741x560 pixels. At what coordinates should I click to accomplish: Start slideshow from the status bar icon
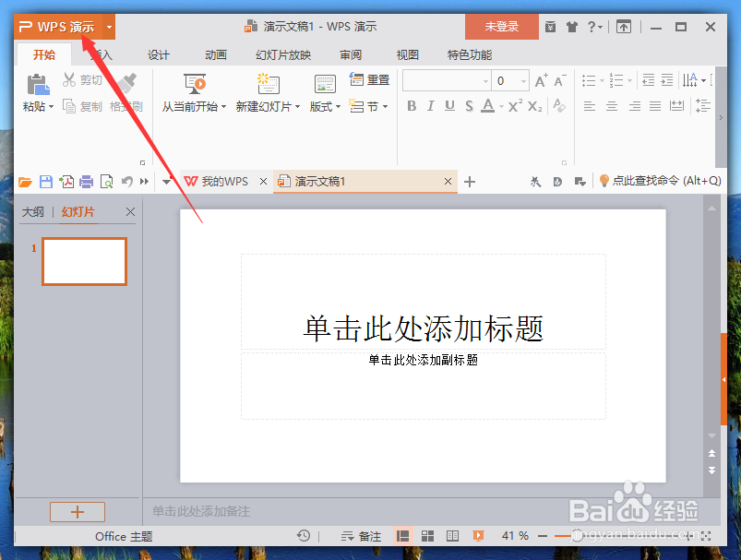coord(477,535)
